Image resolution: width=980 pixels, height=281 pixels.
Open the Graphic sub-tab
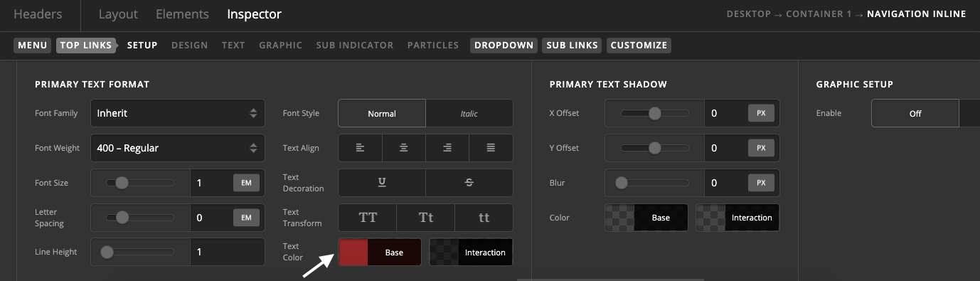(281, 45)
